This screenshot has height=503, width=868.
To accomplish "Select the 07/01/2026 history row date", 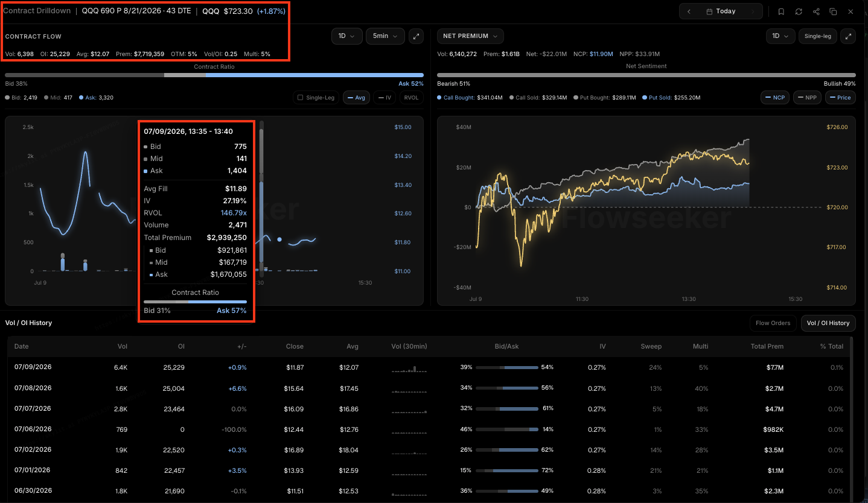I will [x=33, y=470].
